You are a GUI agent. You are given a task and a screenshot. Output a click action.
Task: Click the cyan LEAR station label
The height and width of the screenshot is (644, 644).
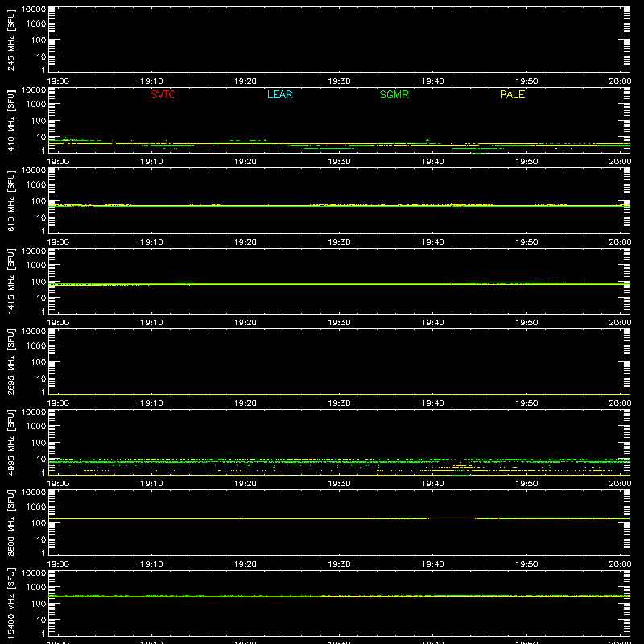click(x=279, y=94)
